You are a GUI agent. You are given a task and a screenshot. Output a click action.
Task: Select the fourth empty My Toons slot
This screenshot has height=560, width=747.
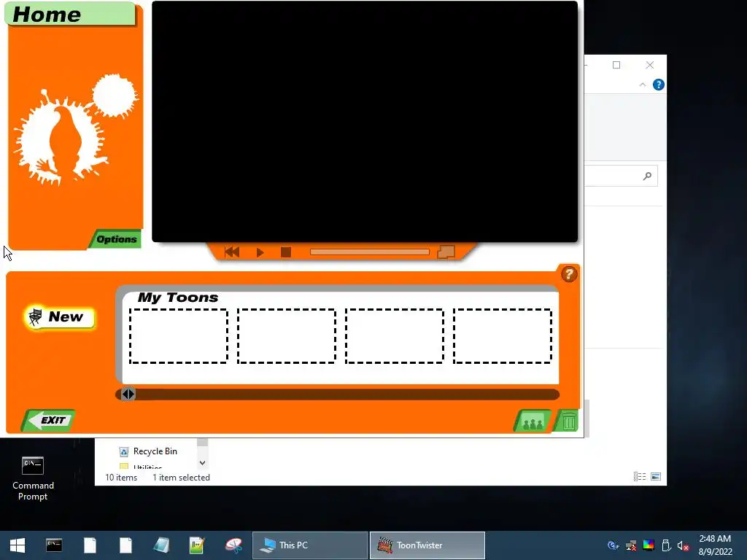503,336
